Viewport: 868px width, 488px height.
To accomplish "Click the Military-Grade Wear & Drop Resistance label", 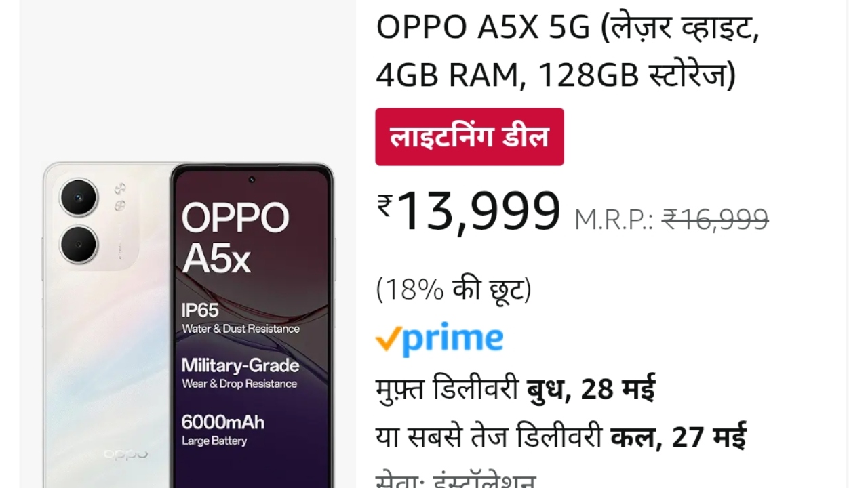I will click(x=240, y=373).
